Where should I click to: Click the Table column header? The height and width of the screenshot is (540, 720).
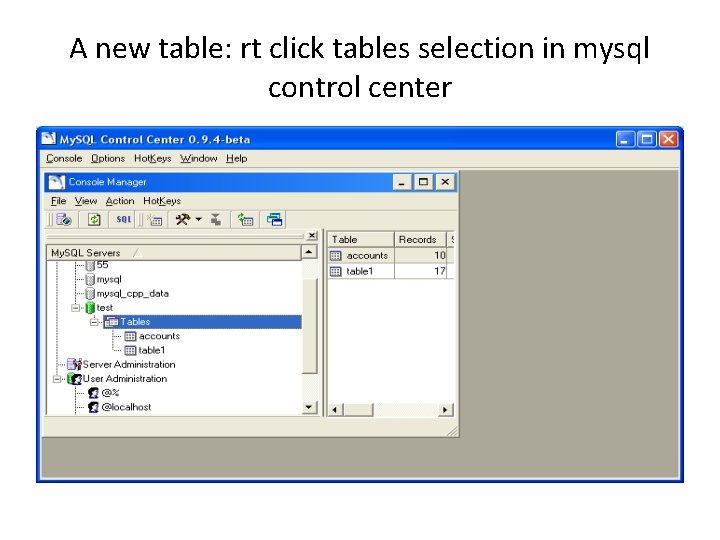[x=361, y=240]
